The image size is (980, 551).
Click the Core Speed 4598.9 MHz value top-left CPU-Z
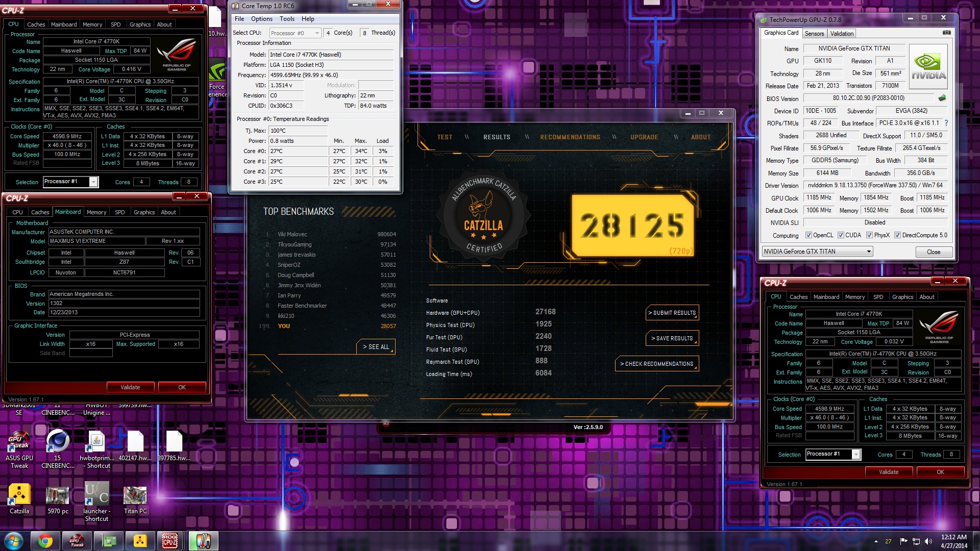click(67, 136)
